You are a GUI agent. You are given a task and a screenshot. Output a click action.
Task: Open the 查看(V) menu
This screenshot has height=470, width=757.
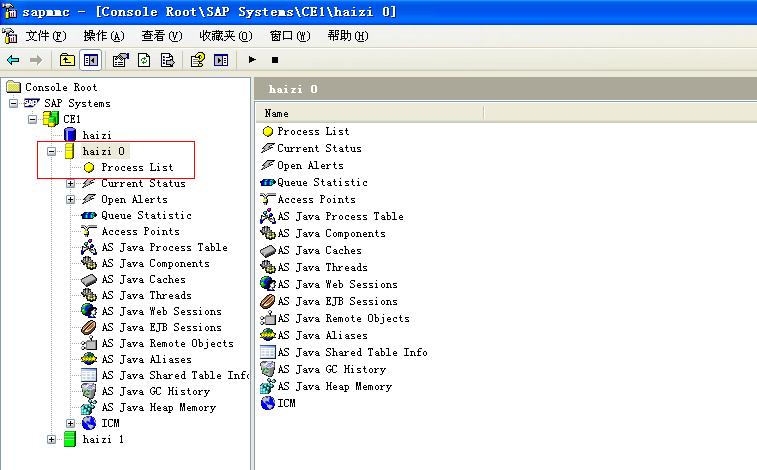point(161,36)
